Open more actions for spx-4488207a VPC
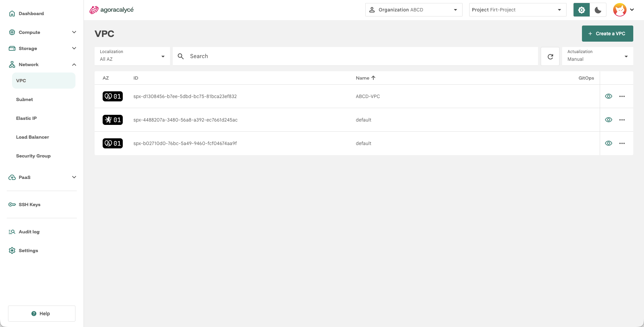Screen dimensions: 644x327 (622, 120)
